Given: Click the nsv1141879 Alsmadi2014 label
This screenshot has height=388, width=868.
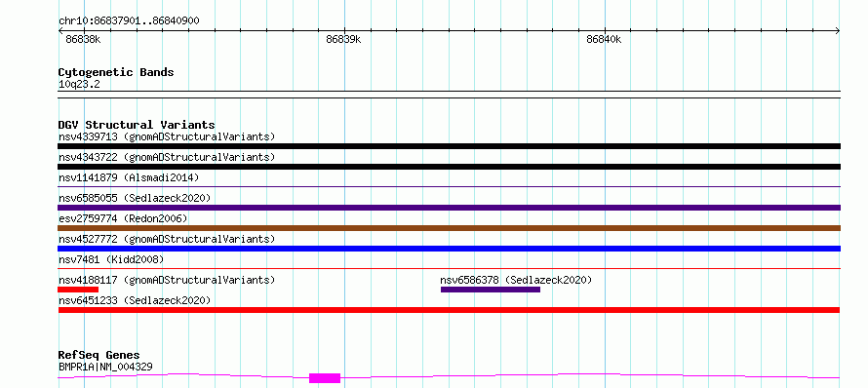Looking at the screenshot, I should [129, 177].
